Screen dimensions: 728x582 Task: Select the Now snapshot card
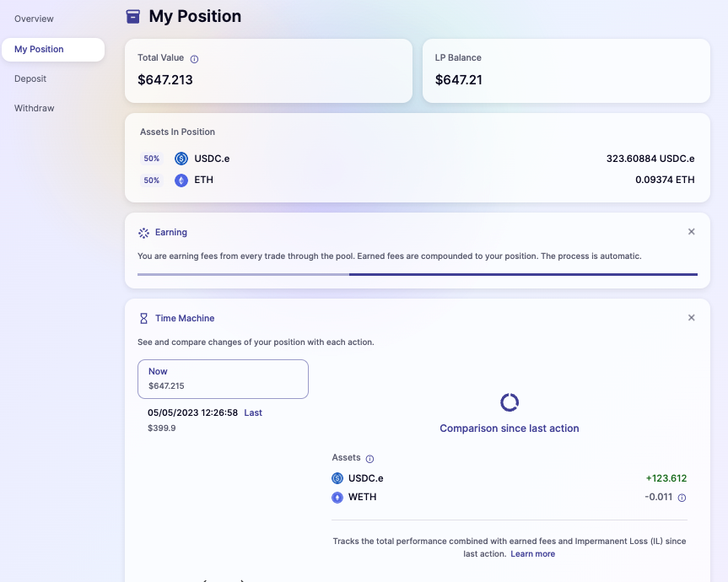coord(223,379)
